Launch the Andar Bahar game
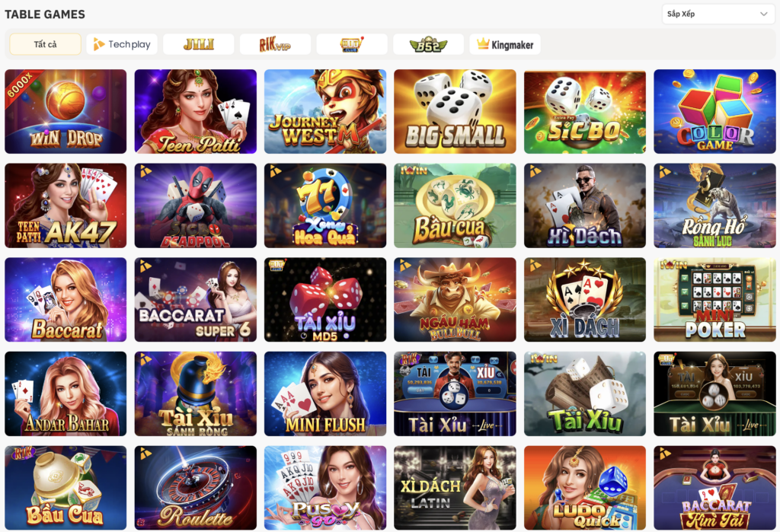The width and height of the screenshot is (780, 532). (66, 393)
